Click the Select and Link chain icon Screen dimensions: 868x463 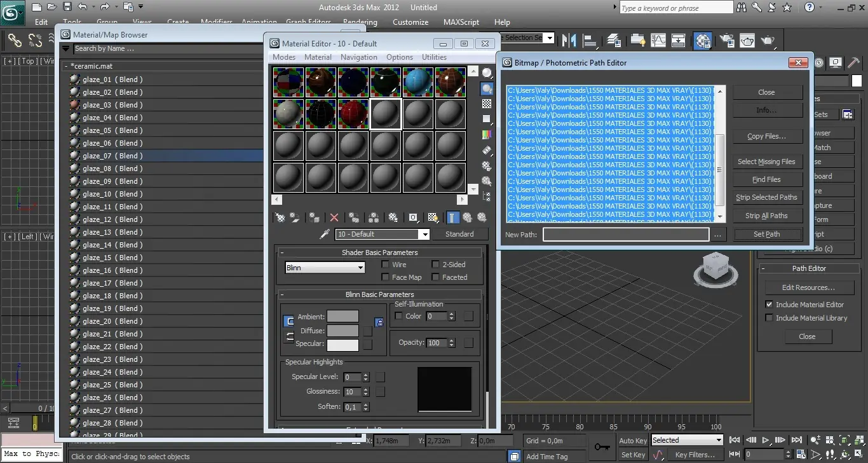tap(15, 41)
